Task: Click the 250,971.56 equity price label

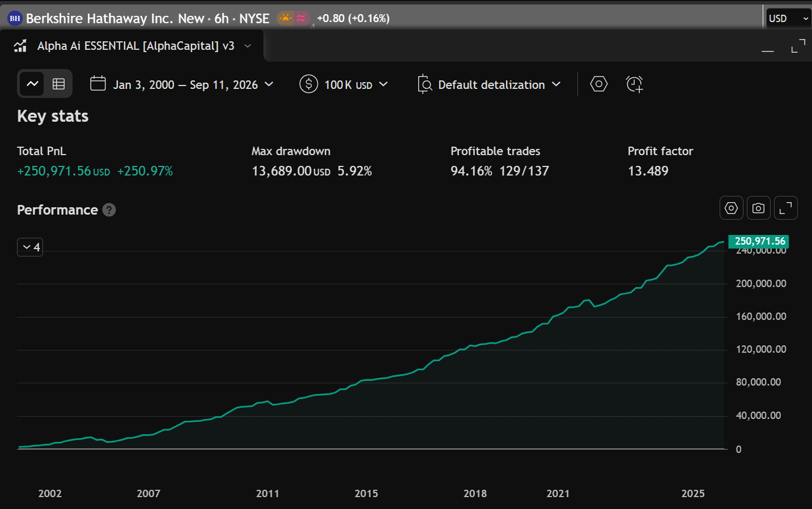Action: pyautogui.click(x=759, y=241)
